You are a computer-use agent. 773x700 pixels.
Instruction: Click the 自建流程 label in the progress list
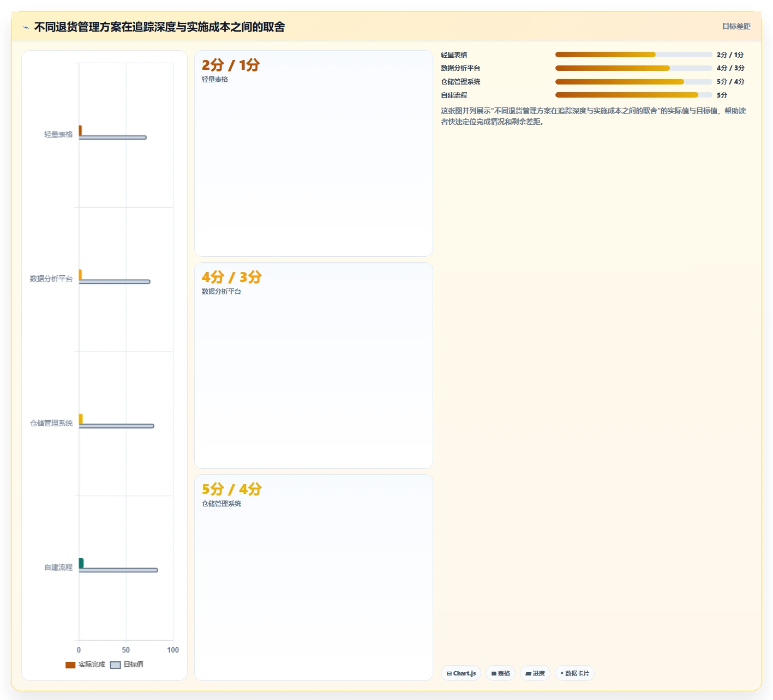coord(454,95)
